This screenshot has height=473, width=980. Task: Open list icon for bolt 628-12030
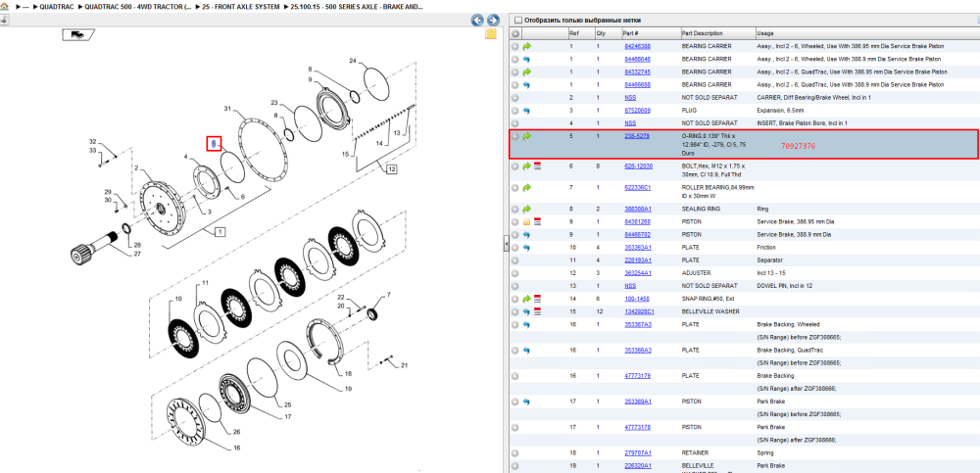pyautogui.click(x=537, y=166)
